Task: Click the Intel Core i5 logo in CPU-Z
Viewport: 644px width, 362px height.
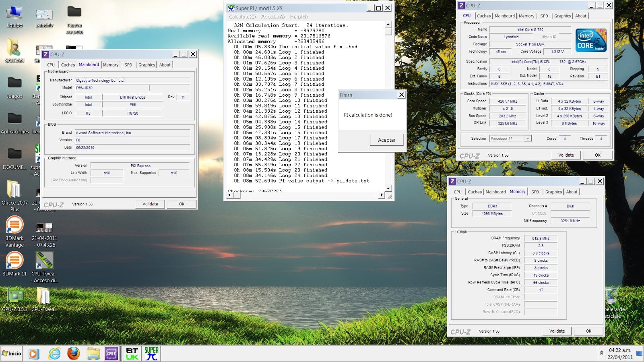Action: (x=591, y=40)
